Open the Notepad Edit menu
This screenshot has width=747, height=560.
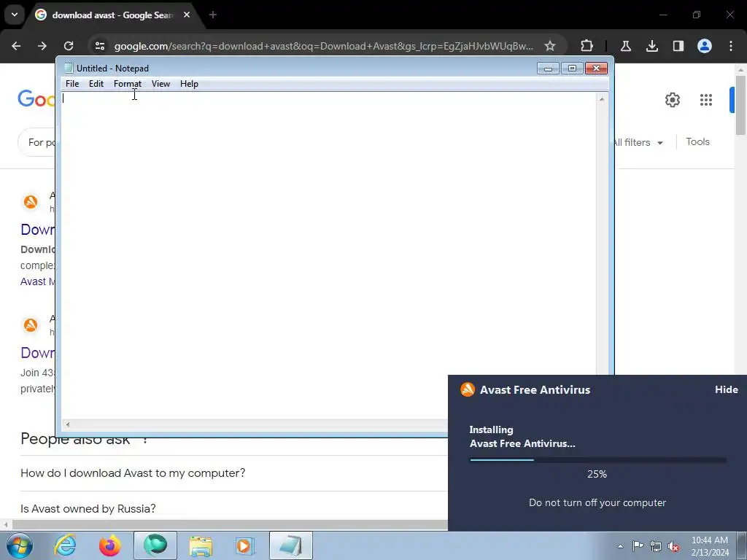(96, 84)
